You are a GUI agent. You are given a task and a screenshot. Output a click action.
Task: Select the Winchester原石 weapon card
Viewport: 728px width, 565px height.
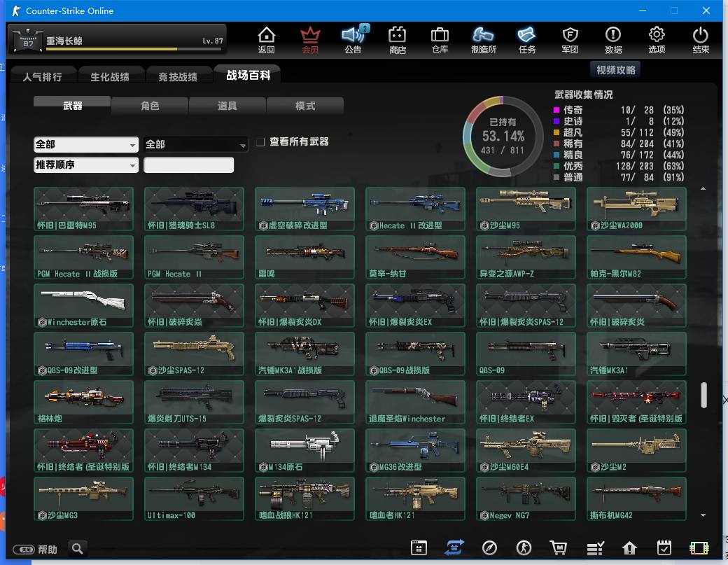point(83,305)
